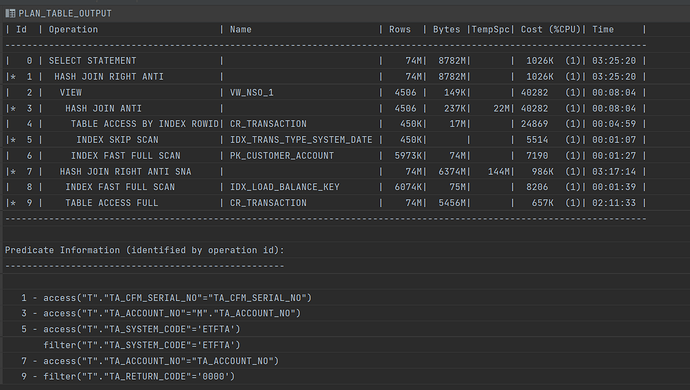
Task: Click the 6374M bytes value
Action: pyautogui.click(x=452, y=172)
